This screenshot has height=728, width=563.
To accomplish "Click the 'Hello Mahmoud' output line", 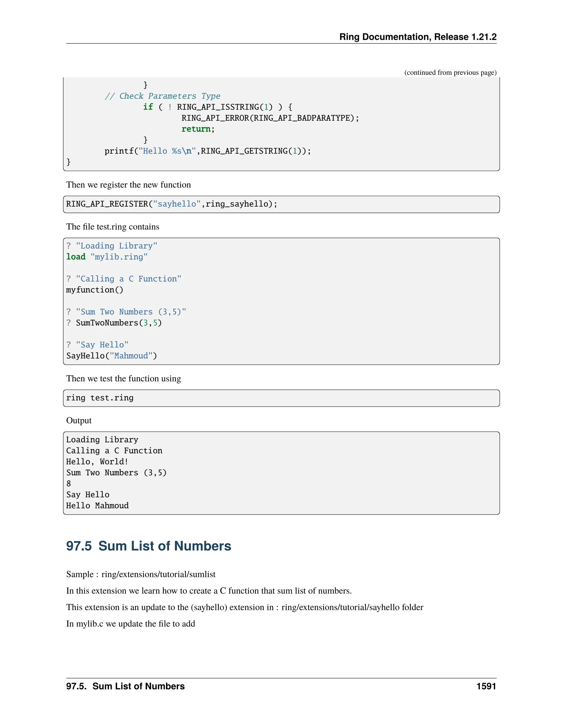I will (x=97, y=506).
